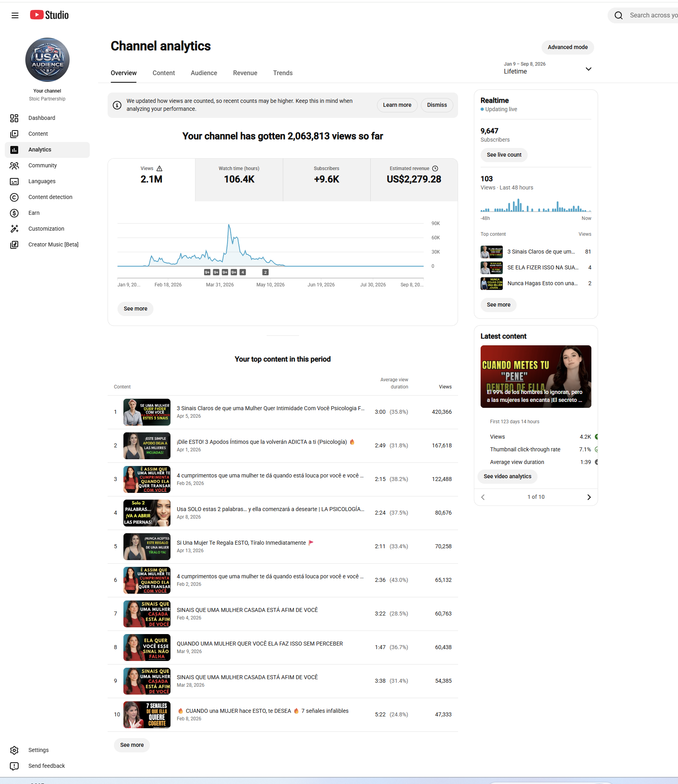The width and height of the screenshot is (678, 784).
Task: Switch to the Audience tab
Action: [x=204, y=73]
